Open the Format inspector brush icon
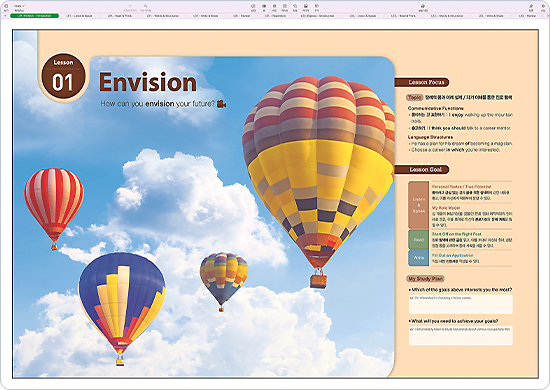This screenshot has width=550, height=390. coord(531,6)
